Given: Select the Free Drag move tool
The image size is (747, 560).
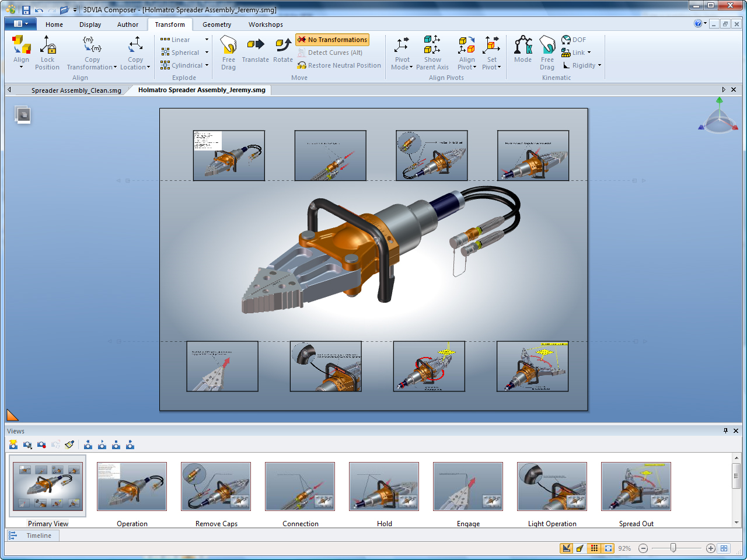Looking at the screenshot, I should [x=228, y=51].
